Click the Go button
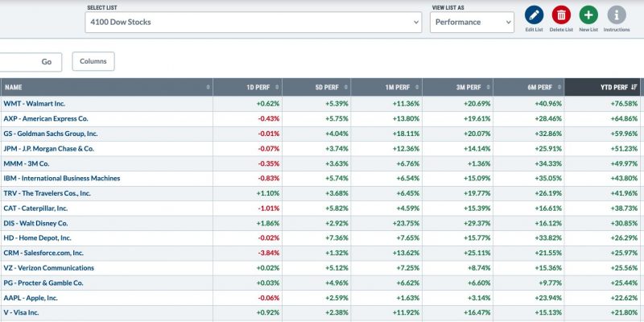The width and height of the screenshot is (644, 322). tap(47, 62)
